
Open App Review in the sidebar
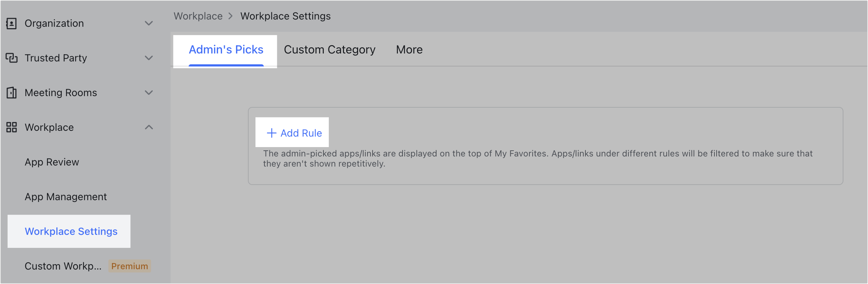52,162
